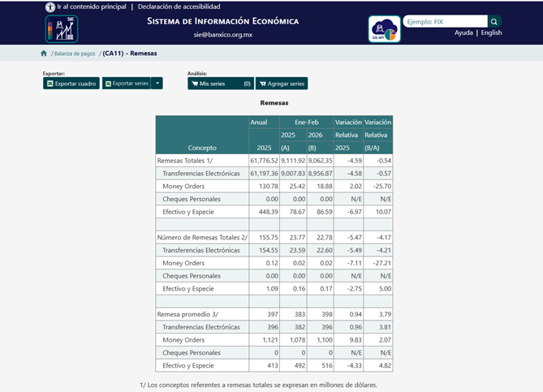
Task: Click cart icon on Mis series
Action: click(194, 84)
